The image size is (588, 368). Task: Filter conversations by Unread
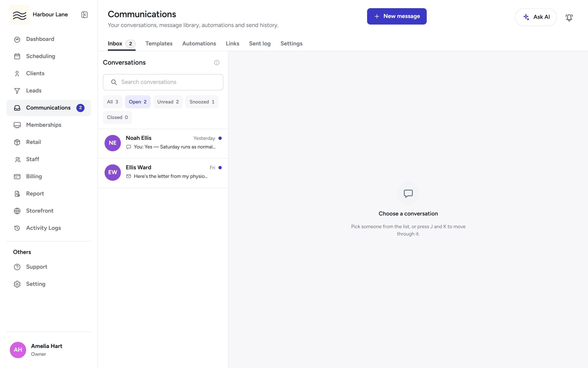click(168, 102)
